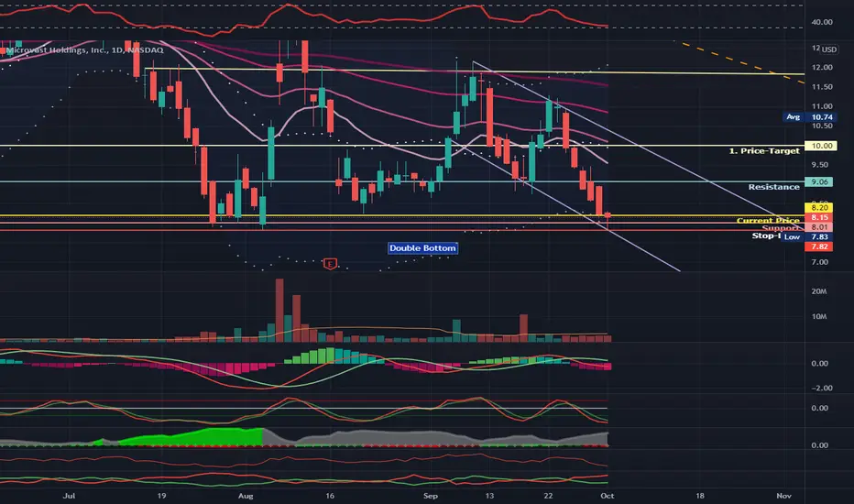Image resolution: width=854 pixels, height=504 pixels.
Task: Click the 'Low' 7.83 price label
Action: [x=807, y=237]
